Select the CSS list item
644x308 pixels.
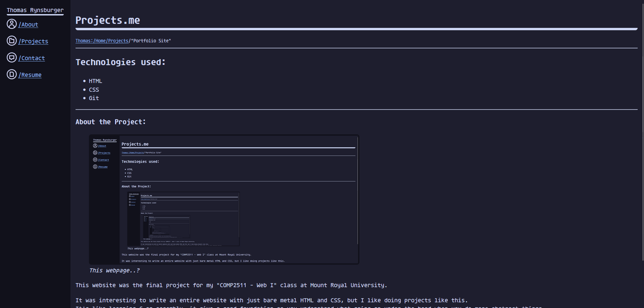pos(94,90)
